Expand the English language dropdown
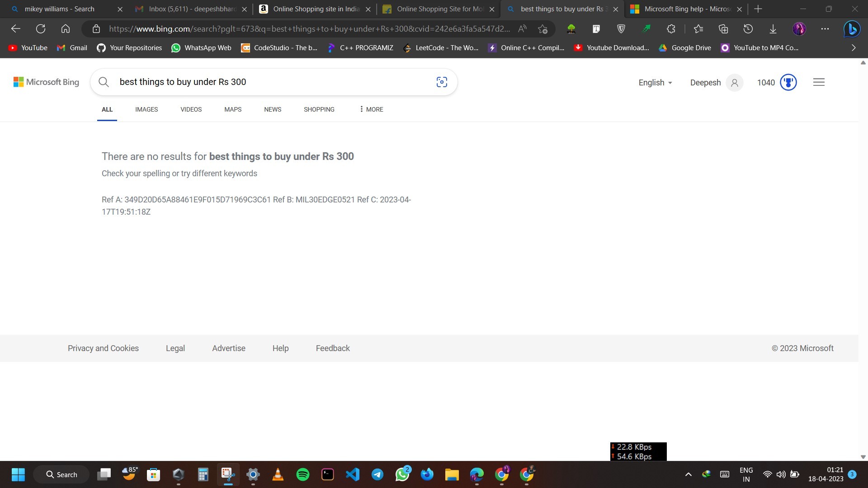Image resolution: width=868 pixels, height=488 pixels. pos(655,82)
